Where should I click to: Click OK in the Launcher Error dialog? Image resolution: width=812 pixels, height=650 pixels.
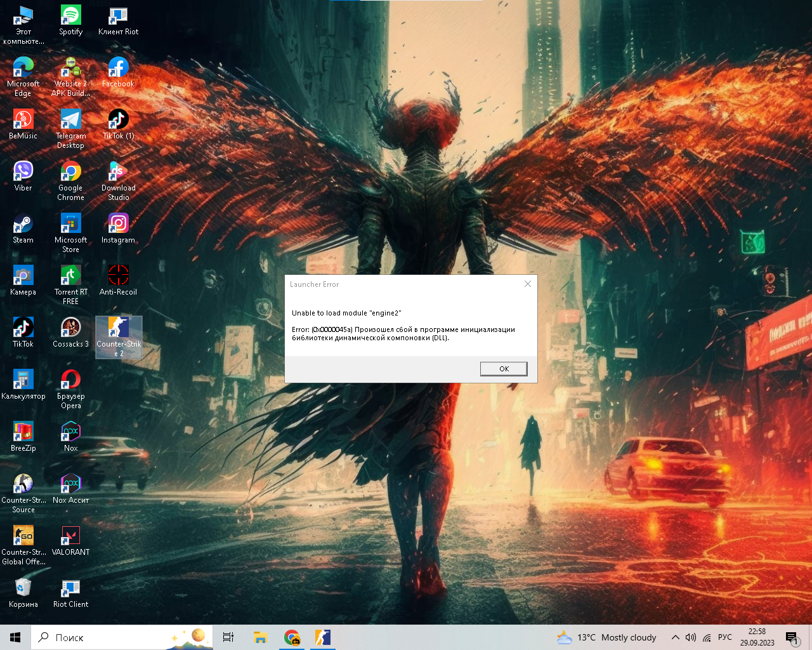point(504,369)
